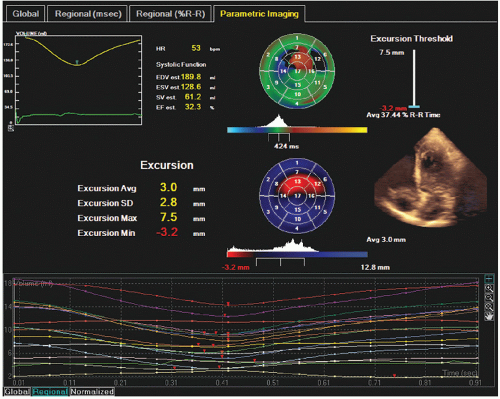Click the 12.8 mm scale label
Screen dimensions: 500x399
point(375,267)
